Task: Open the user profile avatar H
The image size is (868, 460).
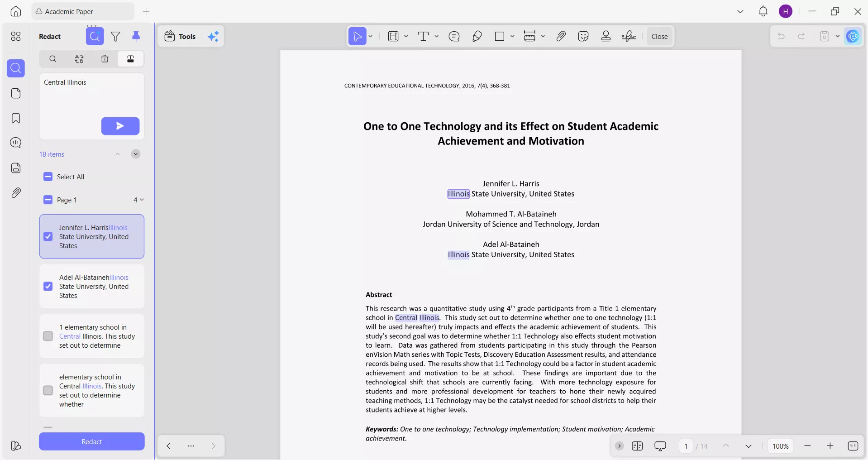Action: 786,11
